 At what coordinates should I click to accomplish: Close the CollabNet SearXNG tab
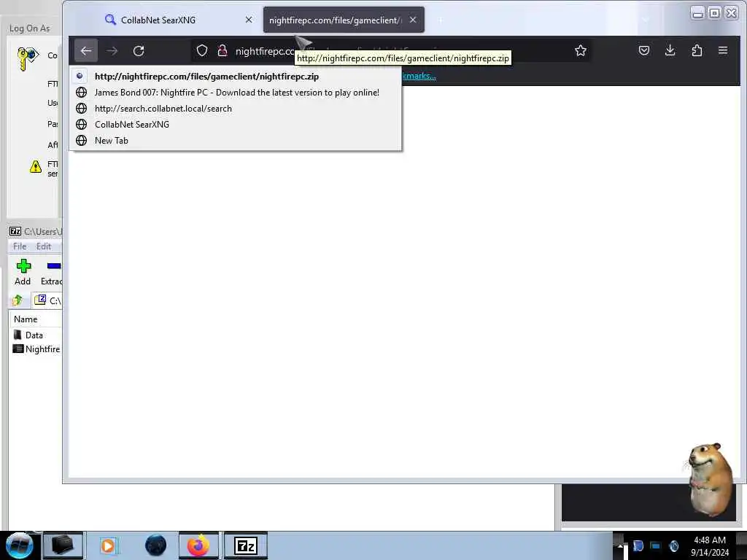click(x=249, y=20)
